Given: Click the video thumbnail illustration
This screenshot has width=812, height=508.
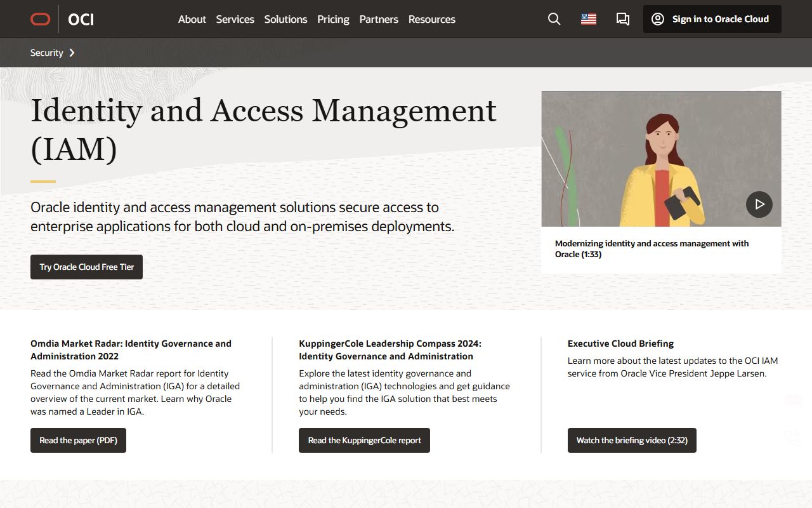Looking at the screenshot, I should pos(661,159).
